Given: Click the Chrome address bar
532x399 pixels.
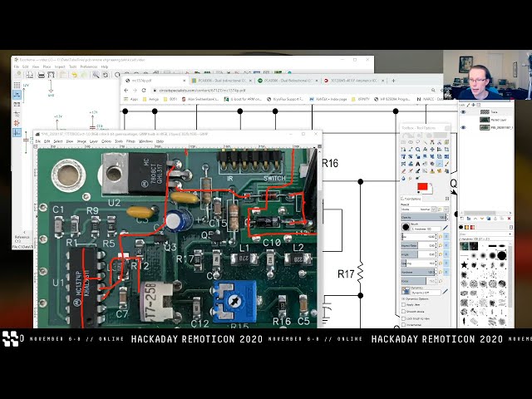Looking at the screenshot, I should pos(292,91).
